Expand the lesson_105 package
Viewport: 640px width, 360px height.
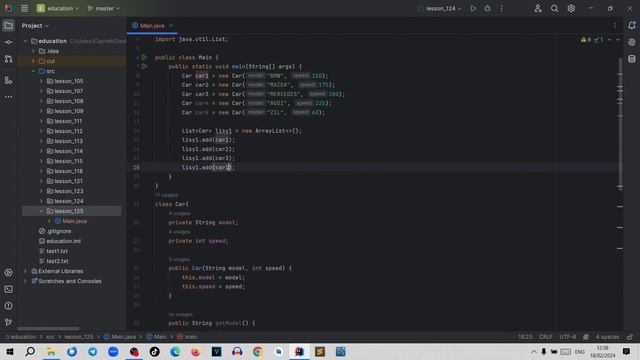[x=41, y=81]
